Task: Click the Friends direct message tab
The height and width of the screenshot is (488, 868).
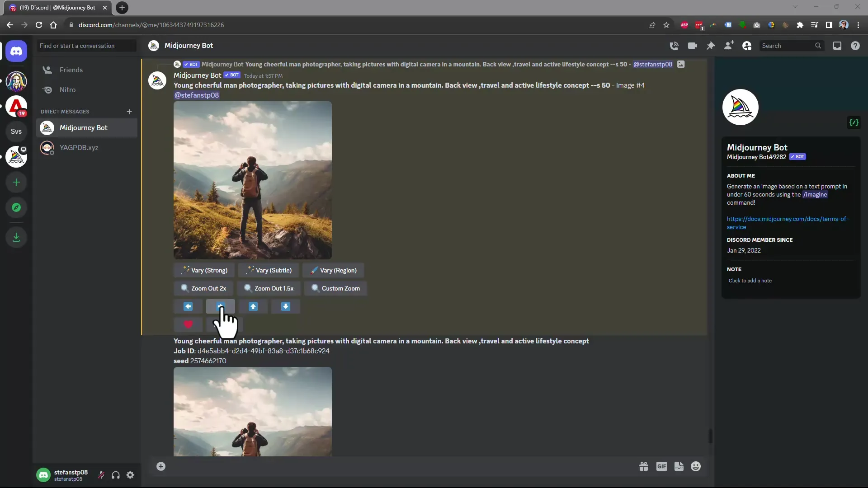Action: 71,69
